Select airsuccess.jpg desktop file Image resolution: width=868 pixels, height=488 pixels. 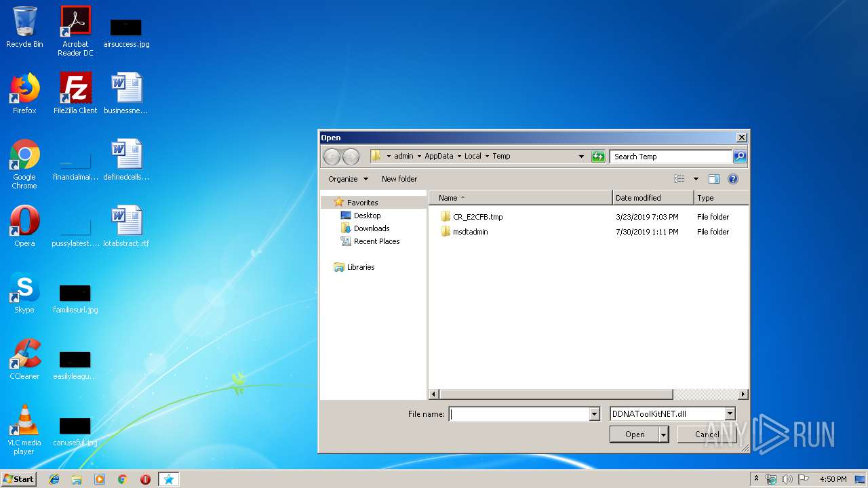[126, 33]
